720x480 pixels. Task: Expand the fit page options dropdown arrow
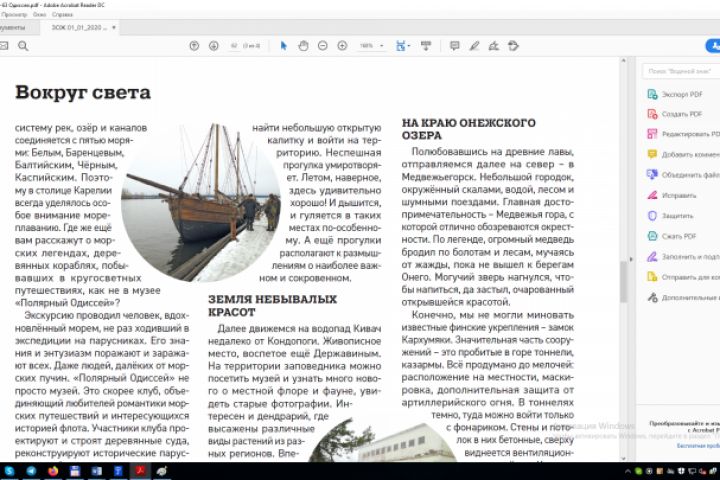409,45
